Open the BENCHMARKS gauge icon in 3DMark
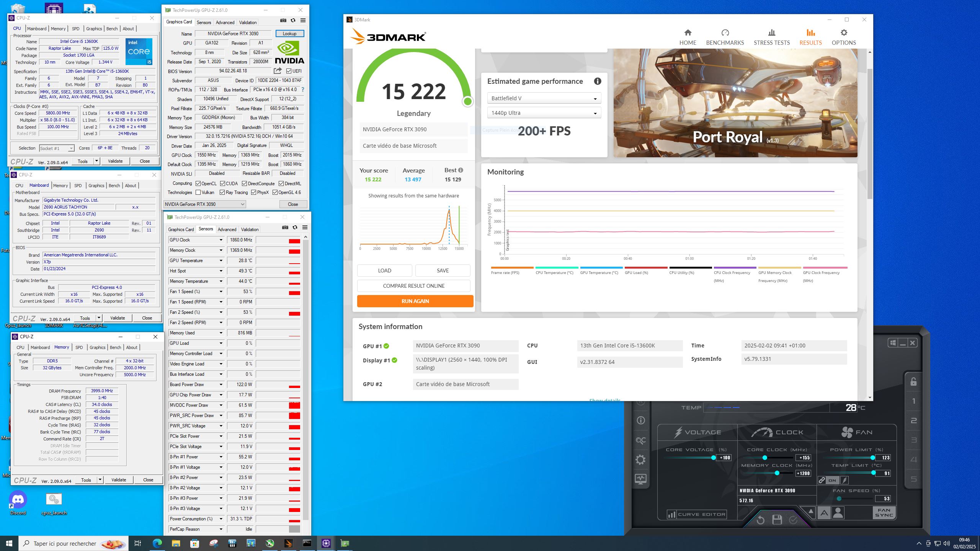Viewport: 980px width, 551px height. coord(725,33)
